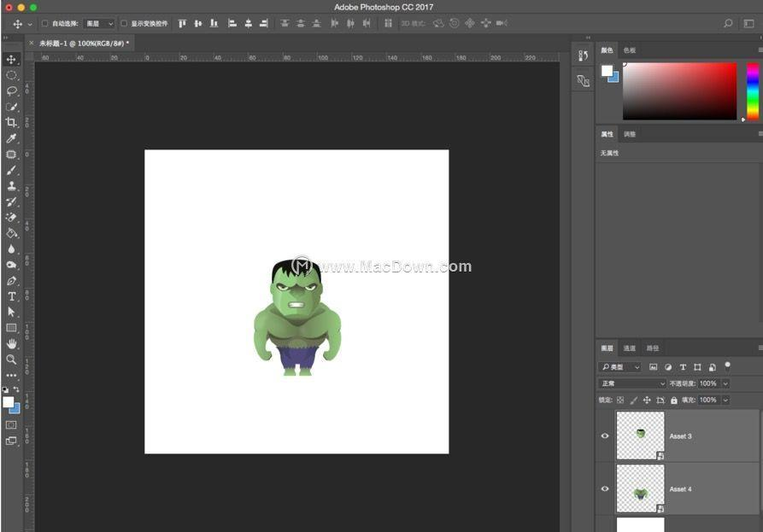
Task: Toggle filter for pixel layers icon
Action: tap(654, 367)
